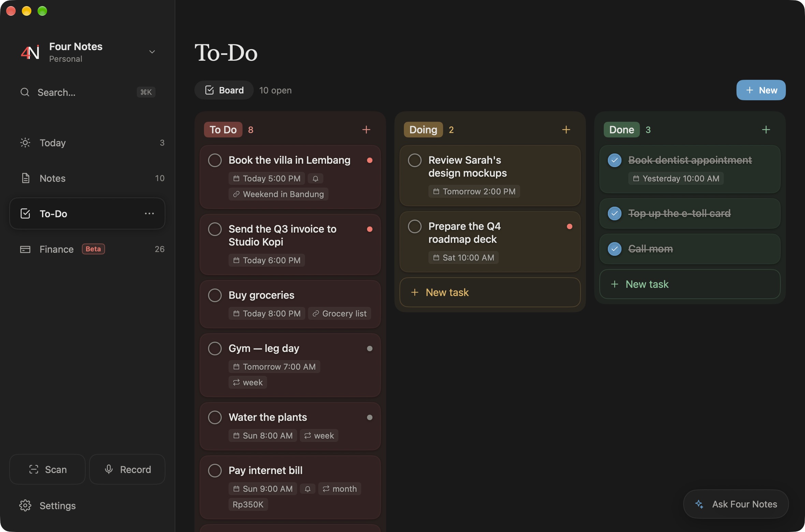
Task: Open the Finance Beta section
Action: [87, 249]
